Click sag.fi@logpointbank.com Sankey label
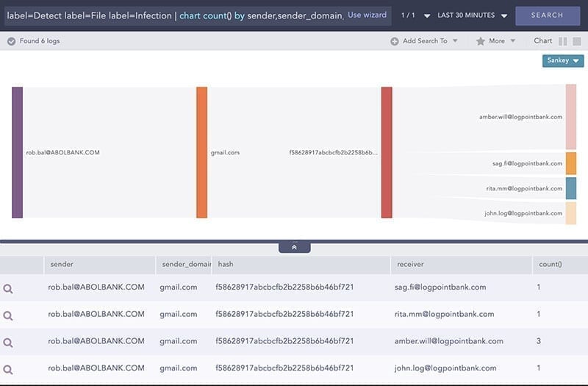This screenshot has width=588, height=386. tap(527, 163)
